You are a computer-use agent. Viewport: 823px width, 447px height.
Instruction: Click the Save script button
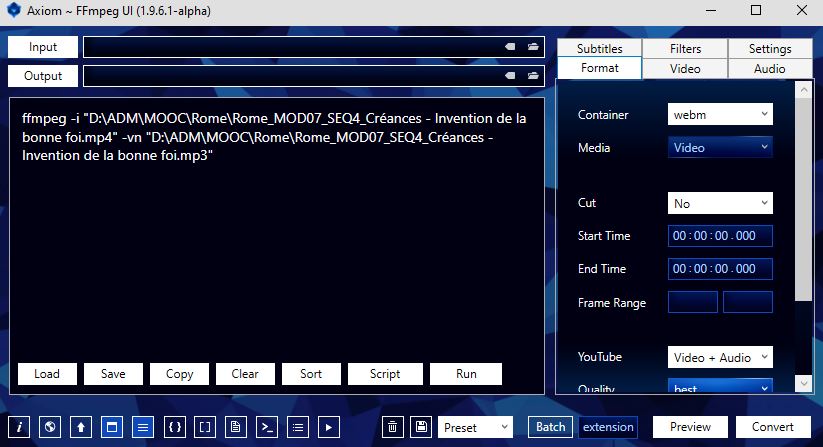point(113,374)
